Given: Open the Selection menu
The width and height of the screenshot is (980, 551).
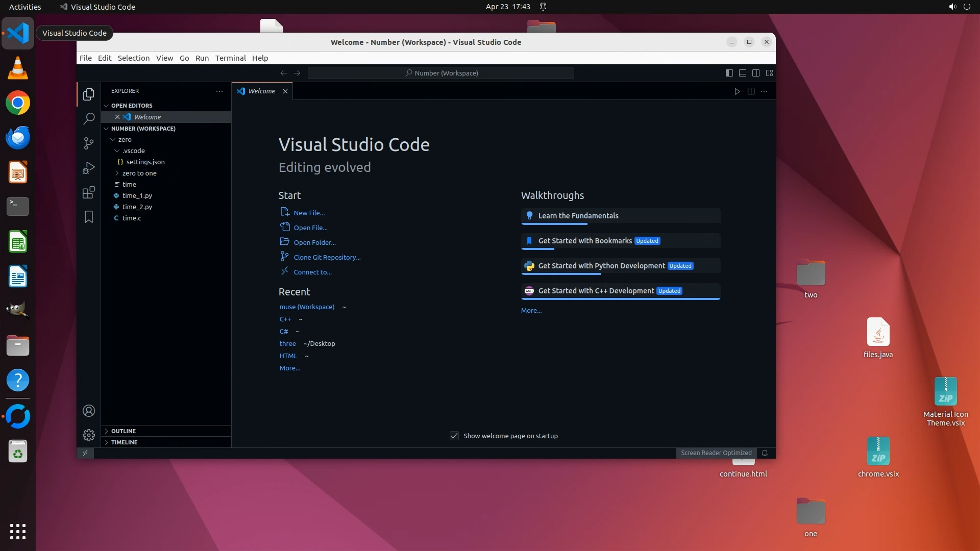Looking at the screenshot, I should (x=133, y=58).
